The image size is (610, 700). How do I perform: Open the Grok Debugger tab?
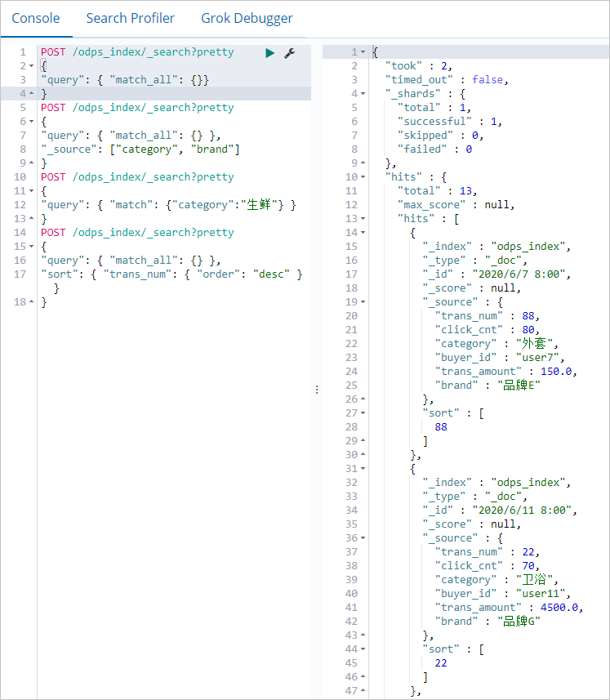[247, 18]
